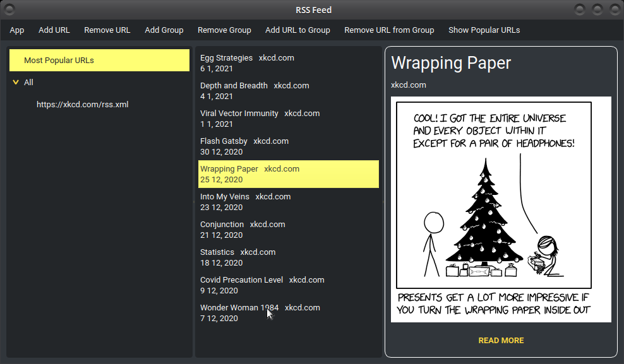Select Most Popular URLs in sidebar
Screen dimensions: 624x364
(x=100, y=61)
